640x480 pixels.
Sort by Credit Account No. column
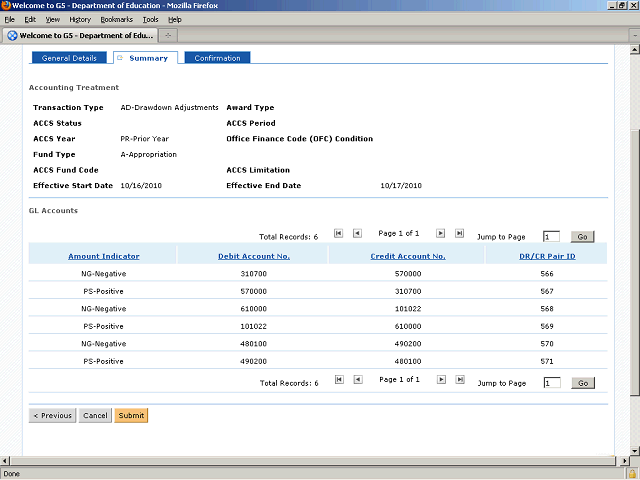point(407,256)
